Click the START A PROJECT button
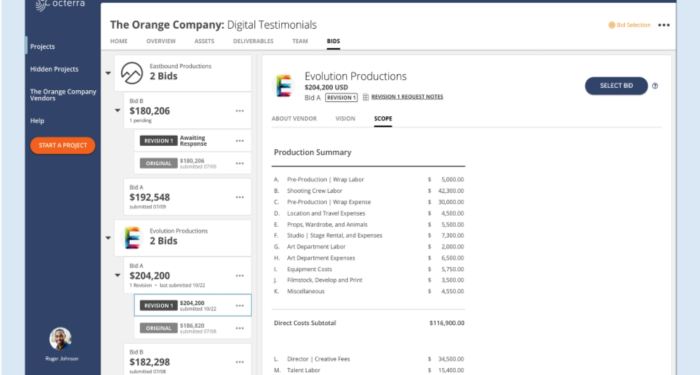700x375 pixels. pyautogui.click(x=62, y=146)
